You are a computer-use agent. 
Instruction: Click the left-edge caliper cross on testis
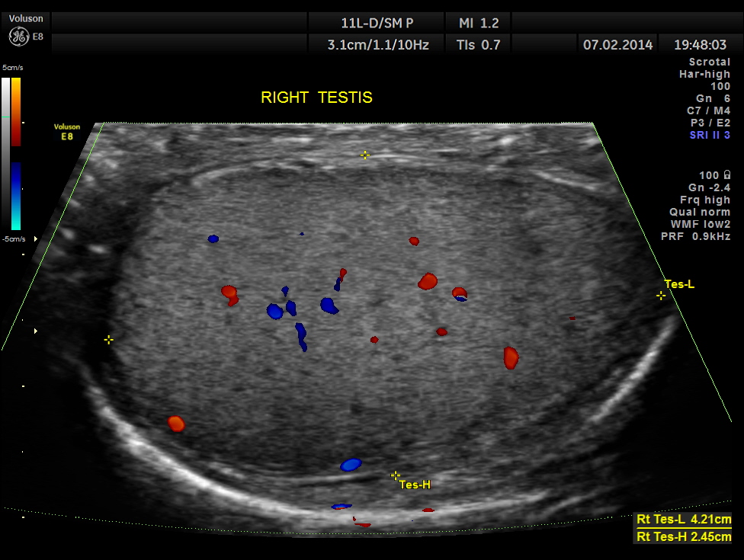[109, 340]
